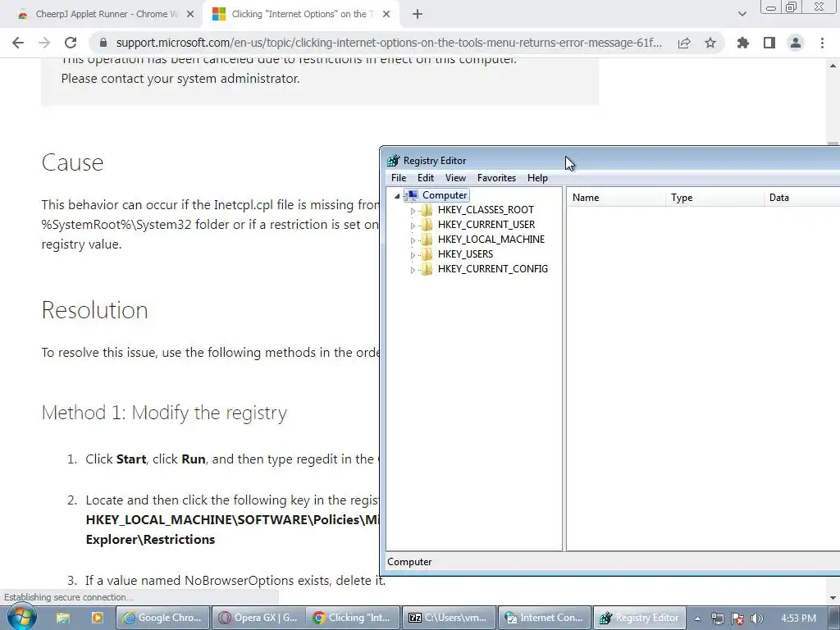The height and width of the screenshot is (630, 840).
Task: Expand the HKEY_USERS key
Action: [x=413, y=255]
